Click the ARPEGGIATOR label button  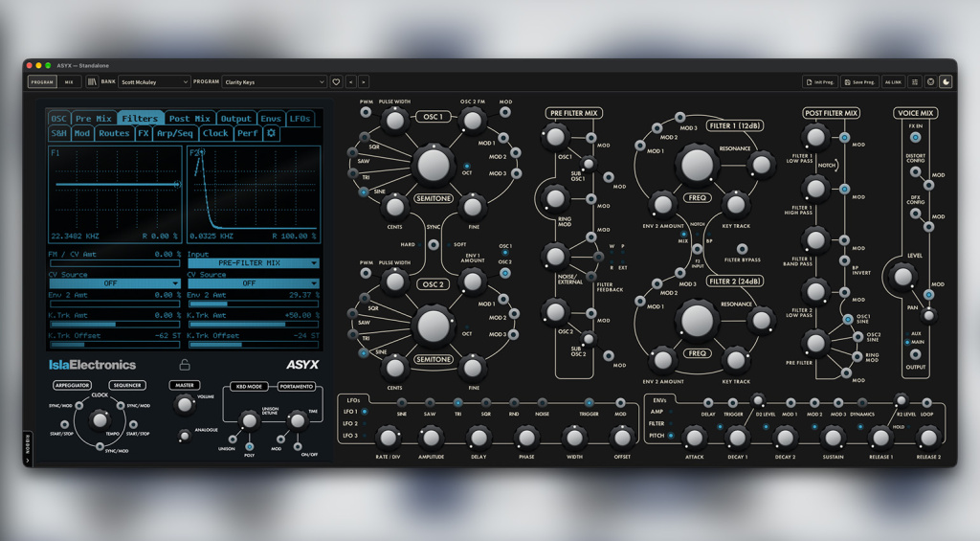pos(72,385)
